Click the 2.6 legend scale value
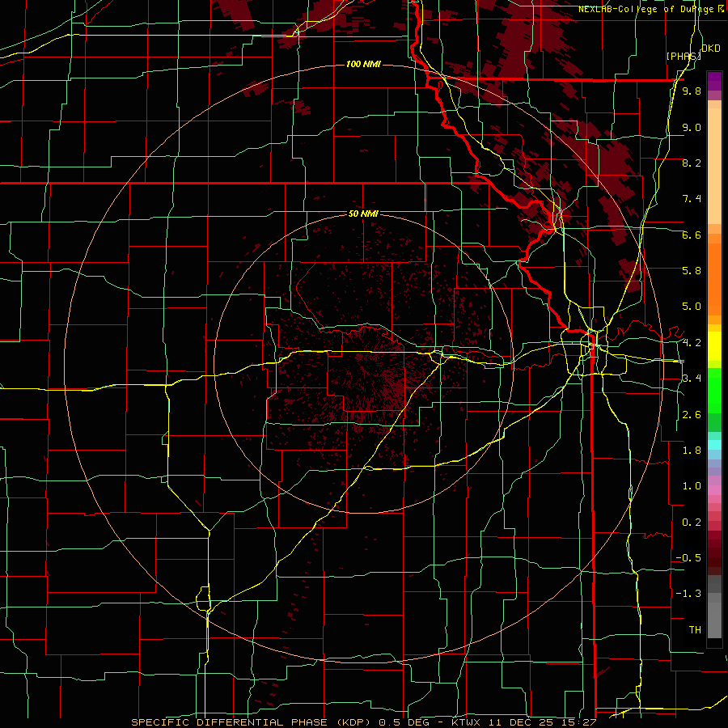This screenshot has height=728, width=728. [692, 415]
